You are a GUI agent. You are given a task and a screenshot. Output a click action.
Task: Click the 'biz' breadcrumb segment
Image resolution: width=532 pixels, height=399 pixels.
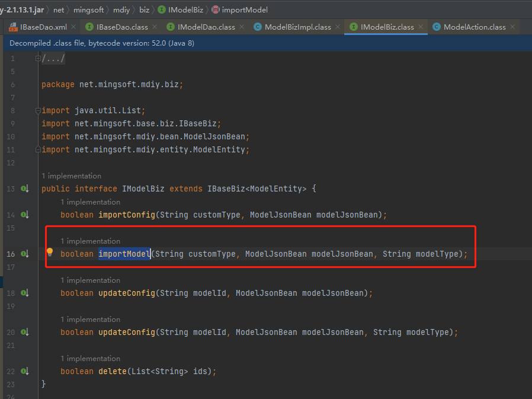(144, 10)
